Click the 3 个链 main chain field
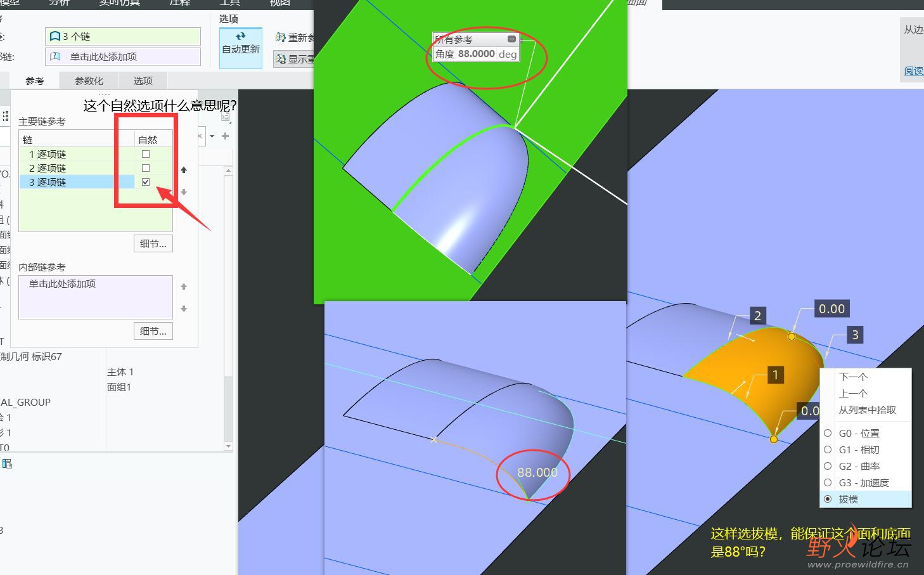 pos(123,37)
